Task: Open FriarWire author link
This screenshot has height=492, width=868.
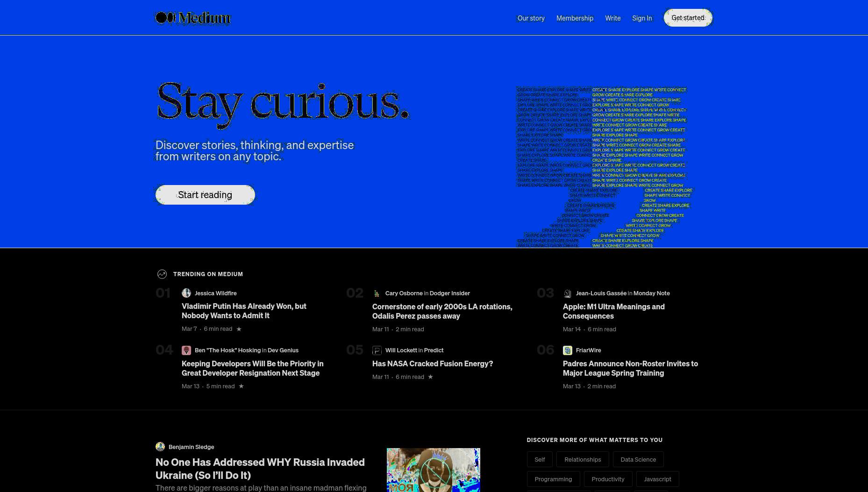Action: tap(588, 350)
